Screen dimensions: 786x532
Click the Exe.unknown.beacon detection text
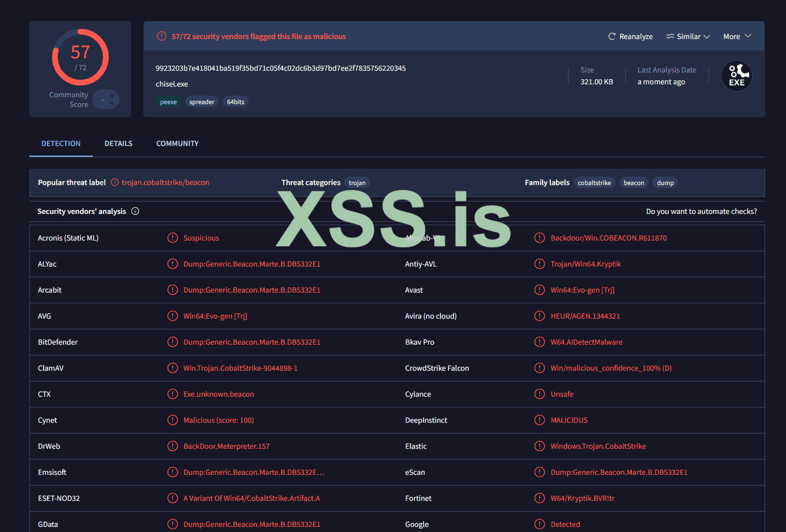pos(219,394)
